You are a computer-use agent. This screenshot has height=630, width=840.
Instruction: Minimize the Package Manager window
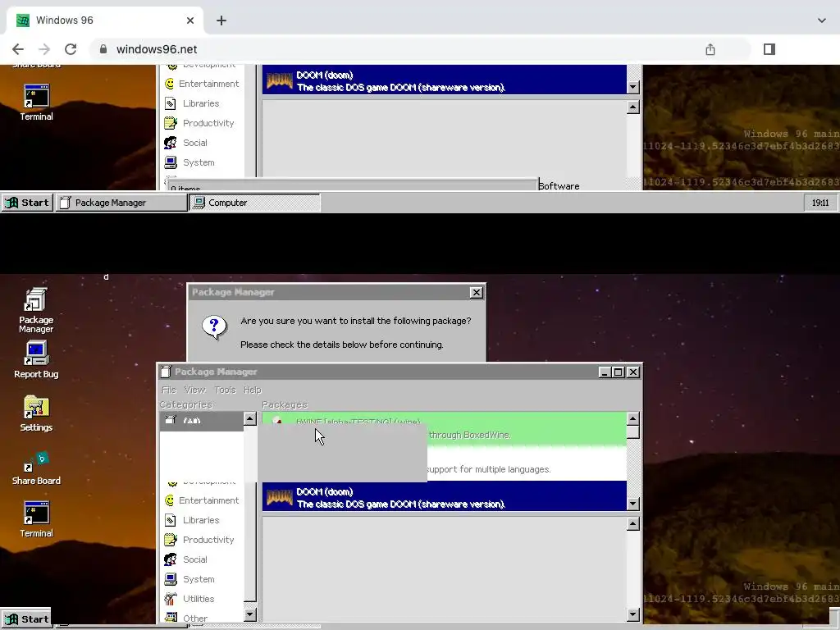click(605, 372)
